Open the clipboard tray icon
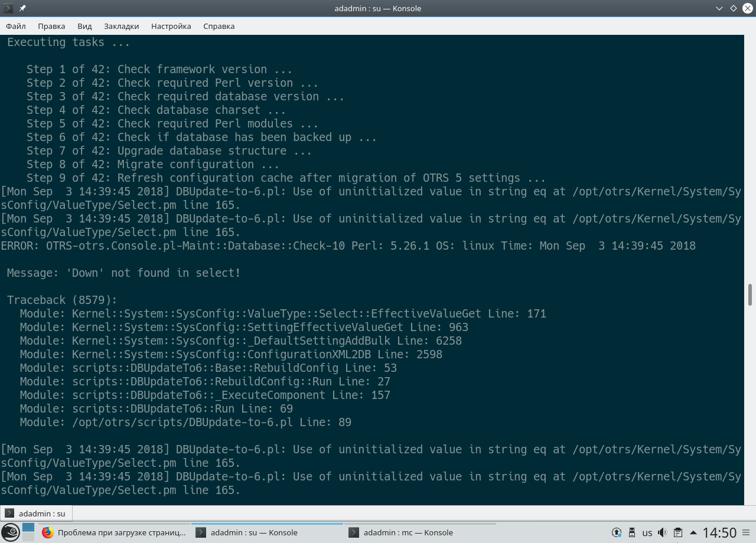The image size is (756, 543). pyautogui.click(x=678, y=532)
